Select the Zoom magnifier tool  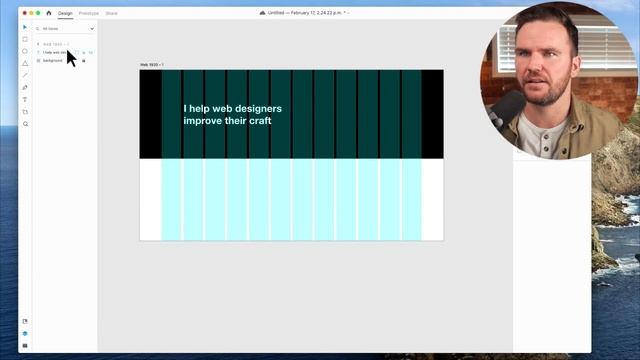click(x=25, y=124)
